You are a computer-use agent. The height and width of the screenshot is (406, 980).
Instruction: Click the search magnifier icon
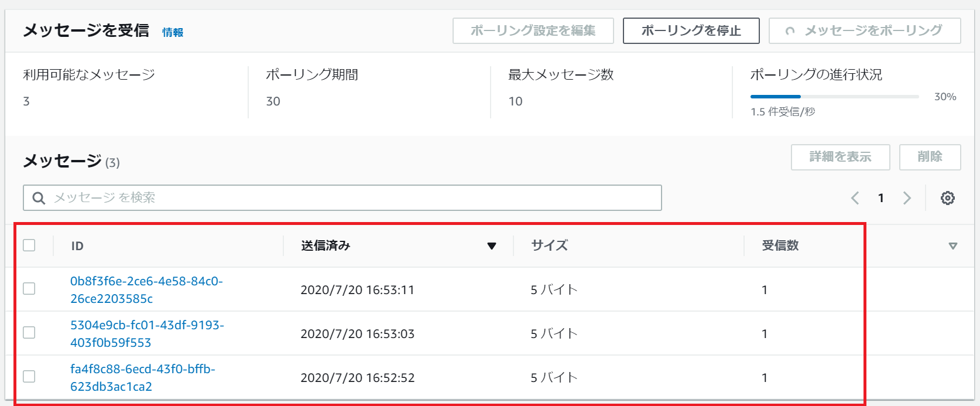39,198
